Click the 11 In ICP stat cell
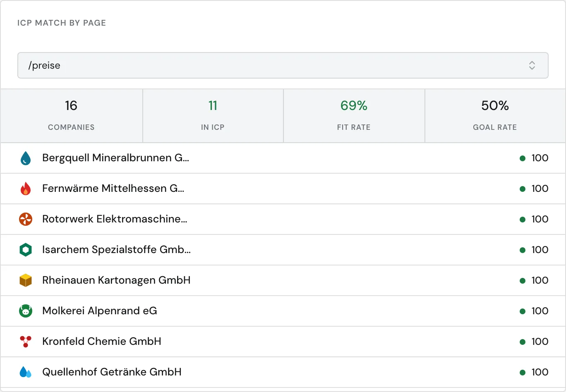 pos(213,116)
